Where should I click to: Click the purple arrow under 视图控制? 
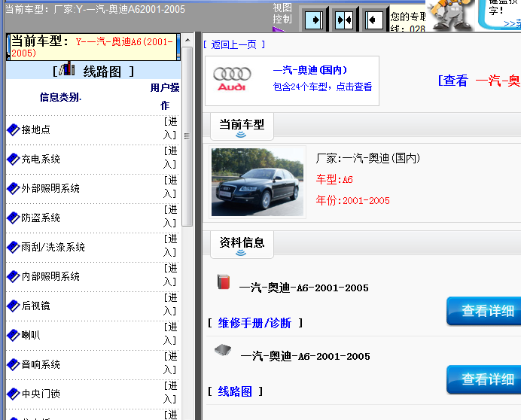tap(279, 29)
